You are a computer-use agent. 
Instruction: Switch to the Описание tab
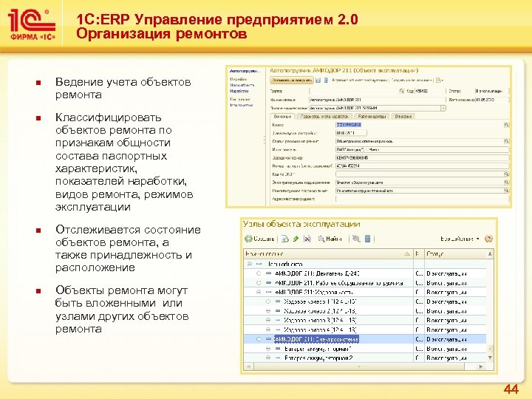click(x=403, y=117)
